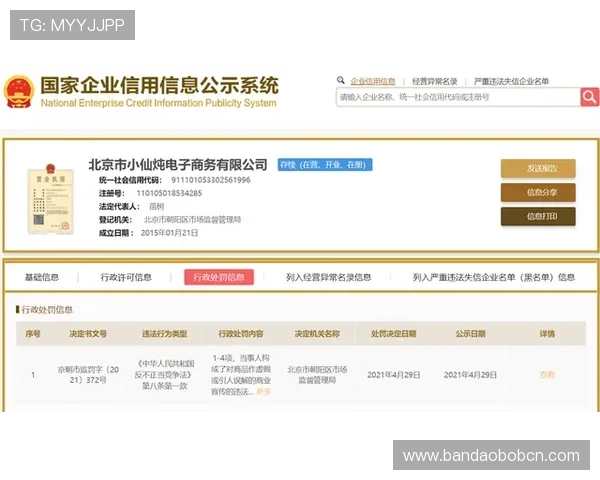Click the 决定书文号 column header
600x480 pixels.
tap(88, 334)
